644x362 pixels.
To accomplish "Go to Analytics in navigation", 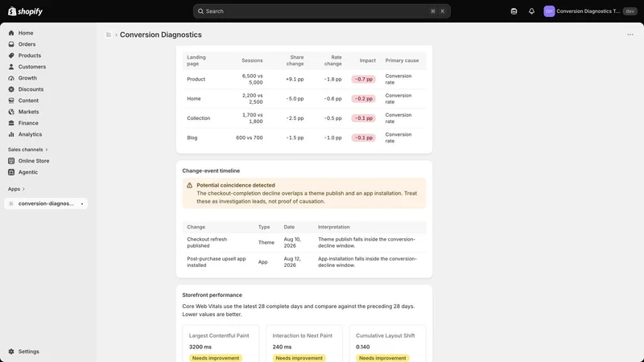I will [x=30, y=134].
